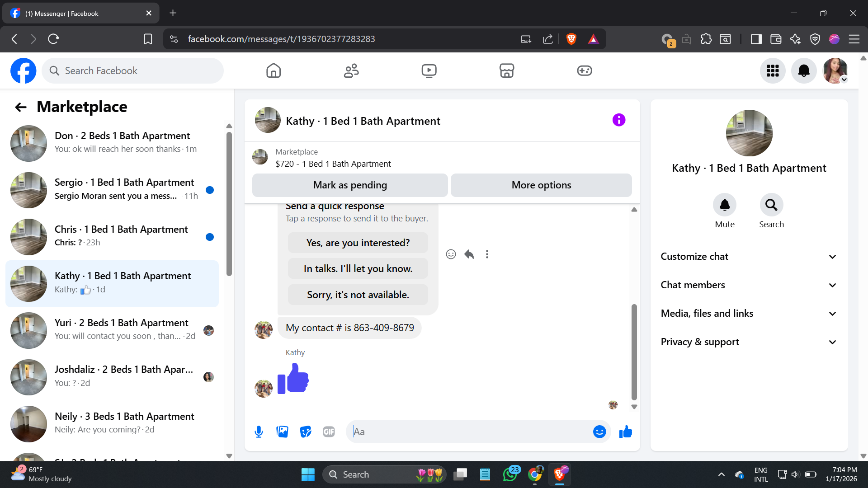Image resolution: width=868 pixels, height=488 pixels.
Task: Mute the Kathy conversation
Action: click(724, 206)
